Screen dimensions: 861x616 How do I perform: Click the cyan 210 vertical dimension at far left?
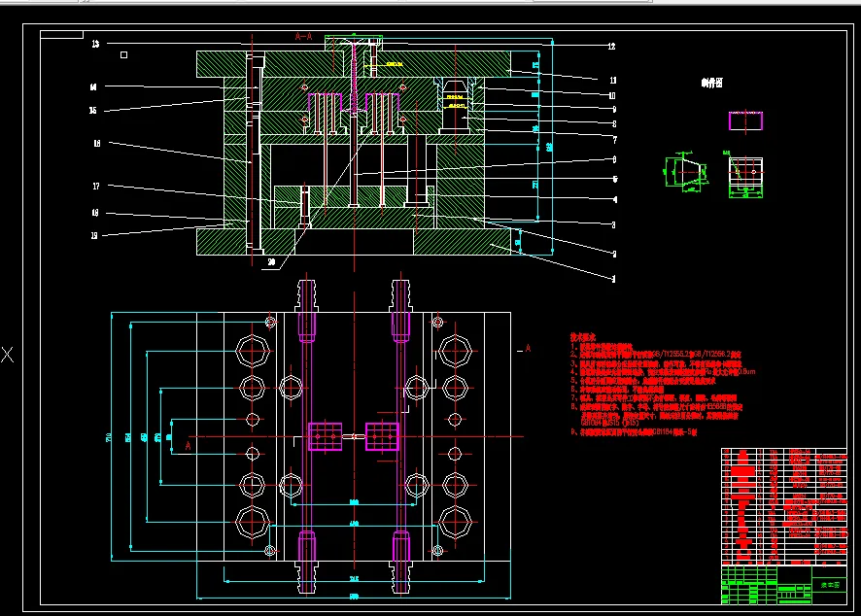[x=109, y=437]
